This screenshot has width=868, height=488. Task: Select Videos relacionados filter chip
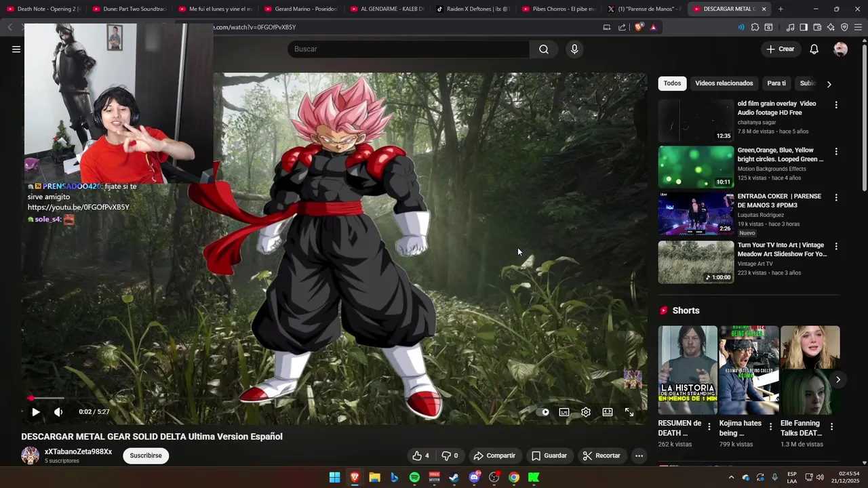724,83
